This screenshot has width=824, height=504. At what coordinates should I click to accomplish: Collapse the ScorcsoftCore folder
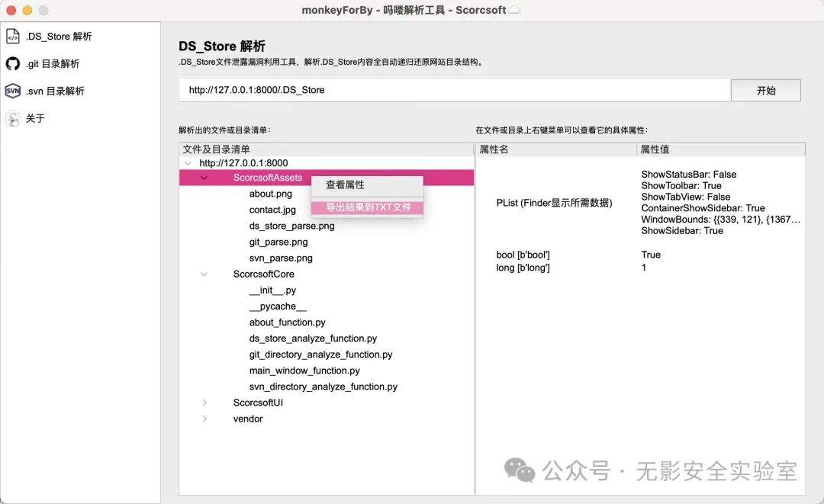[x=204, y=274]
